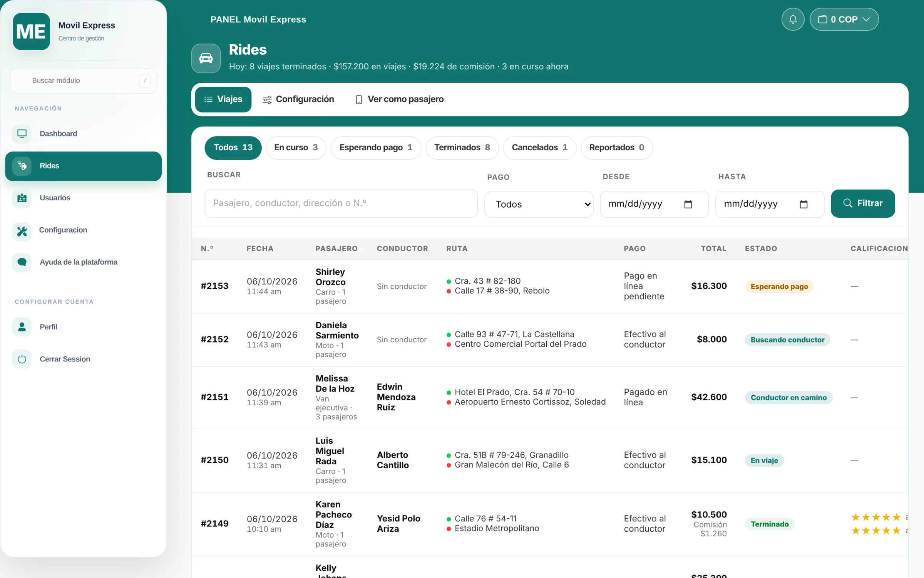Screen dimensions: 924x578
Task: Open Ver como pasajero tab
Action: 400,99
